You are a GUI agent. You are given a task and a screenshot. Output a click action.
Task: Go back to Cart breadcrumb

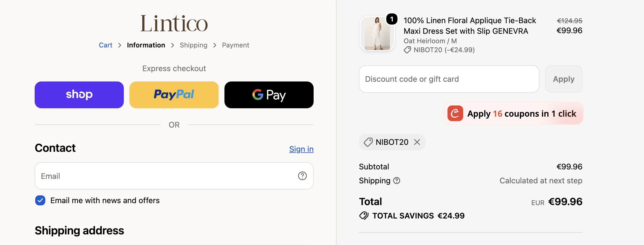point(105,45)
